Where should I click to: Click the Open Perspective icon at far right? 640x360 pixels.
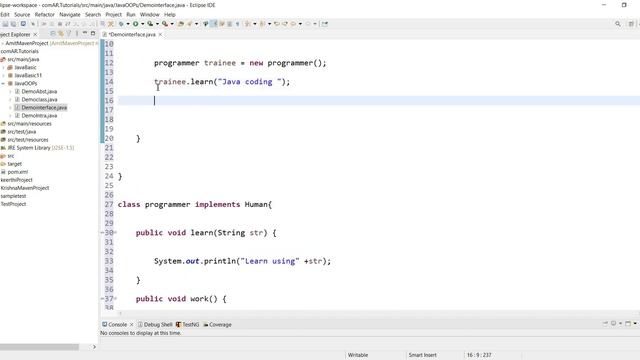[631, 24]
